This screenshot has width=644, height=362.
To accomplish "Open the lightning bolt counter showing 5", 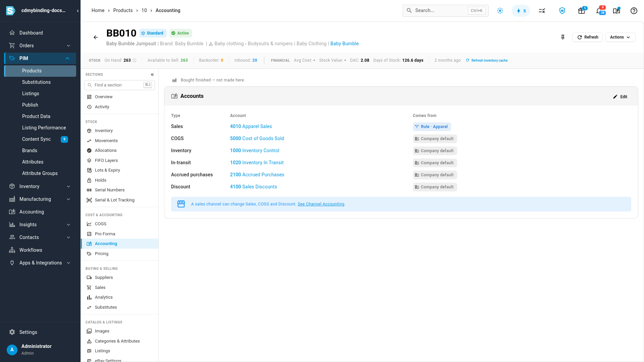I will [x=521, y=11].
